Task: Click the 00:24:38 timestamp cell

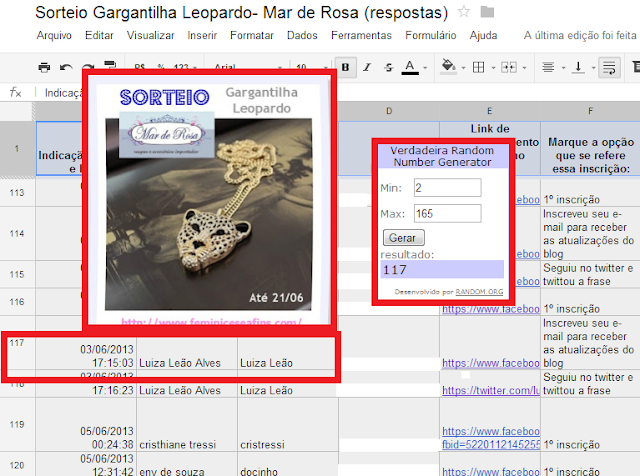Action: (86, 425)
